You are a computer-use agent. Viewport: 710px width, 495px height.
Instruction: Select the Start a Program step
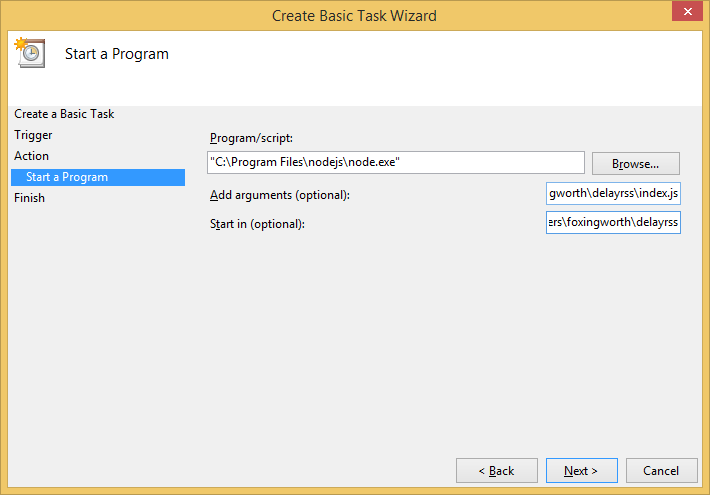coord(98,177)
